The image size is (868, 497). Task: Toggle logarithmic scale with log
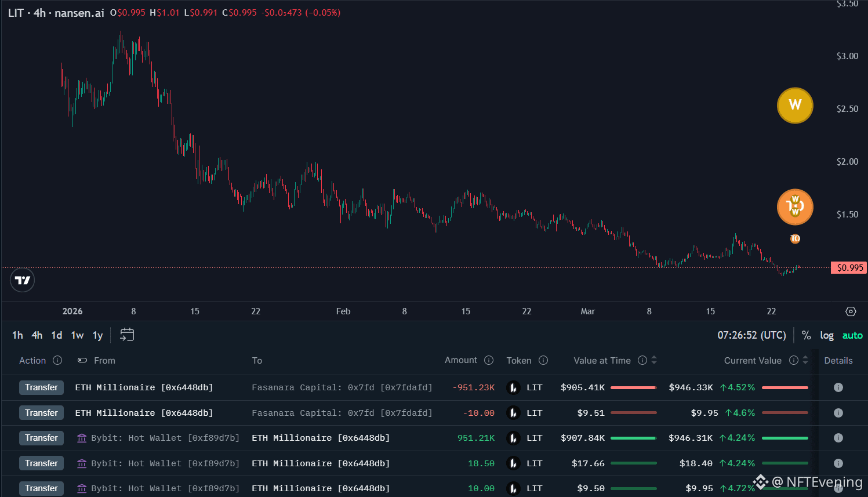click(827, 335)
